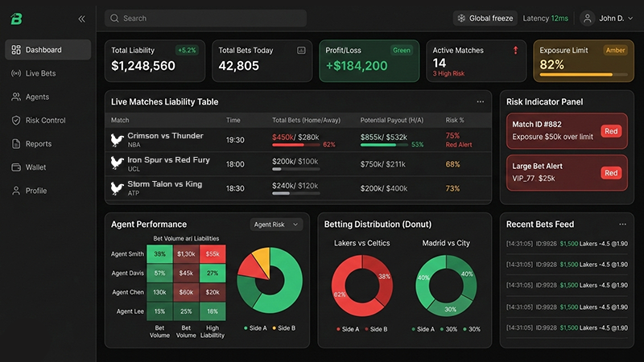
Task: Click Red button on Match ID #882
Action: tap(611, 131)
